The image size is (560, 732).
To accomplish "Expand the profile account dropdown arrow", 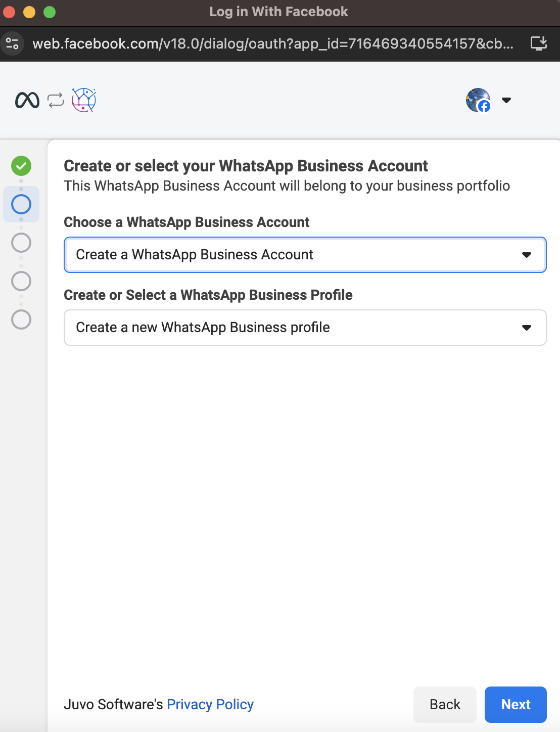I will 506,100.
